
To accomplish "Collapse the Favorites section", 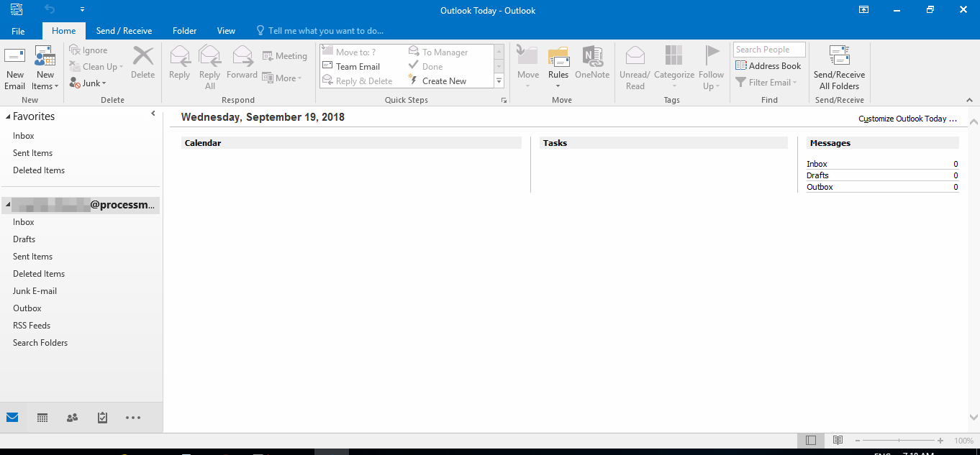I will tap(8, 116).
